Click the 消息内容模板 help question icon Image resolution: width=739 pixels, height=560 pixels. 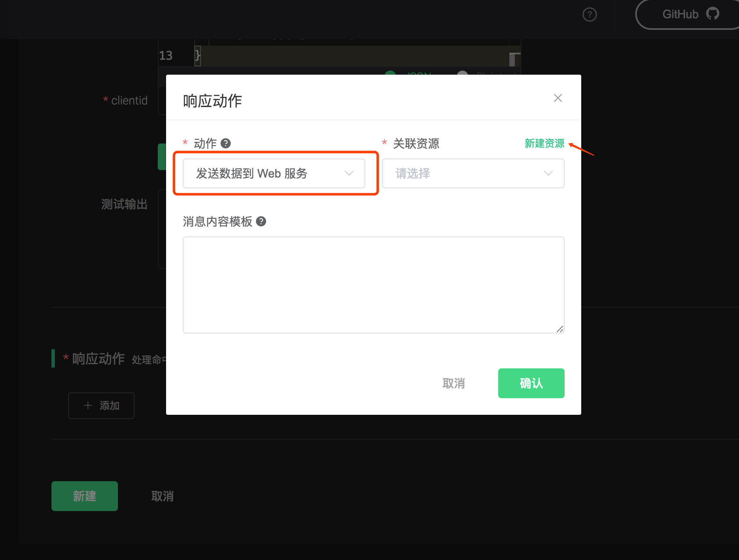tap(261, 222)
